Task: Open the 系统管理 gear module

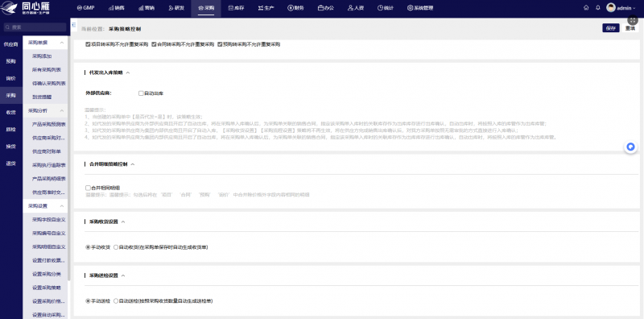Action: click(x=420, y=8)
